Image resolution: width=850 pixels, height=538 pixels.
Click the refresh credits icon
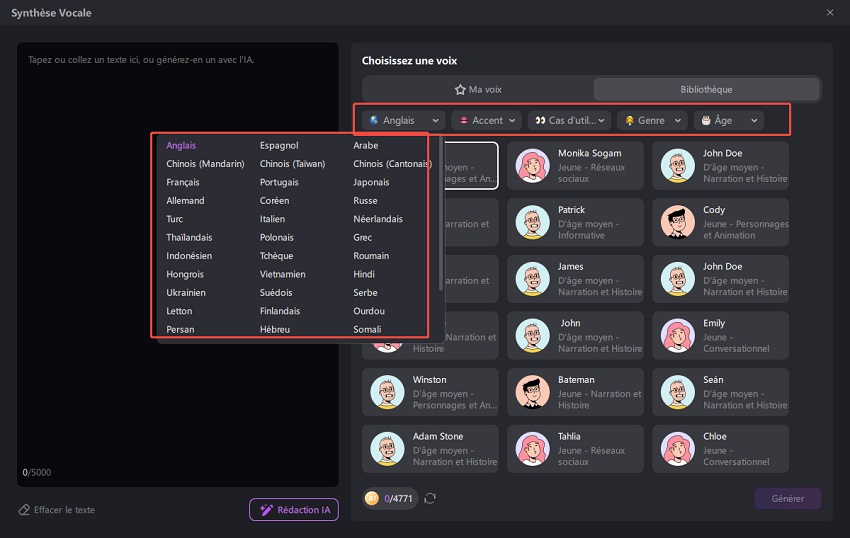(431, 498)
